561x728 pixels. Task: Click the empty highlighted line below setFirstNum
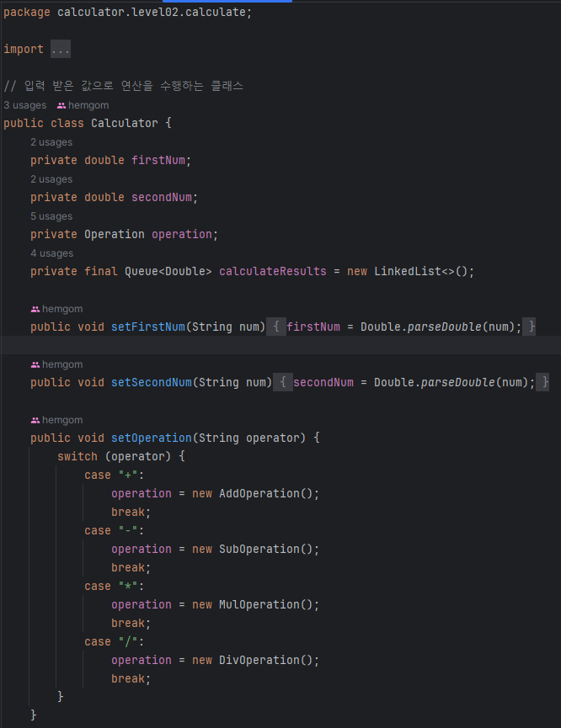(280, 345)
